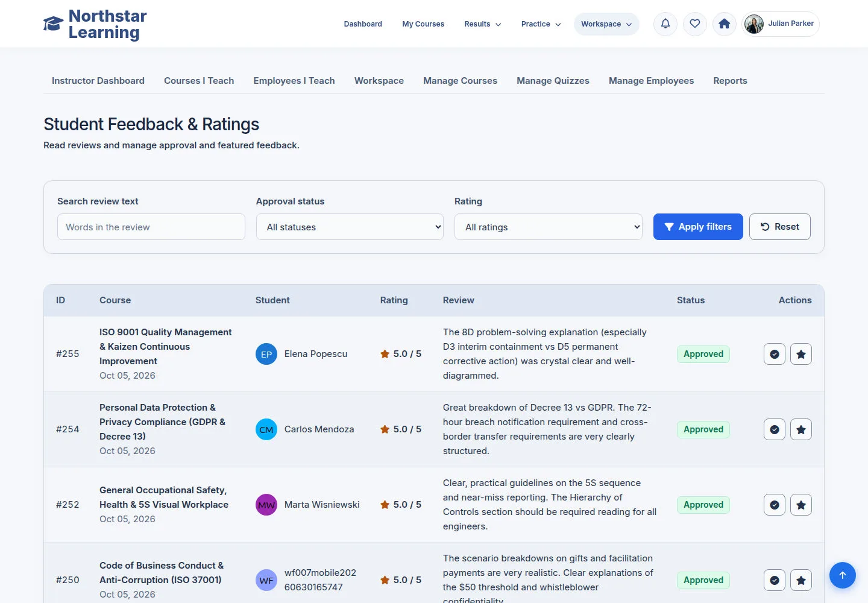This screenshot has width=868, height=603.
Task: Click the Approved badge for review #255
Action: [x=703, y=354]
